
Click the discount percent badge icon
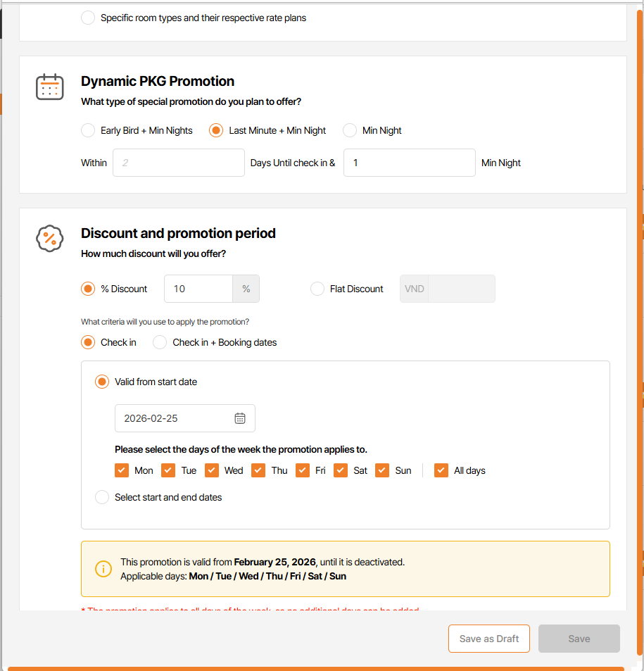(x=50, y=239)
